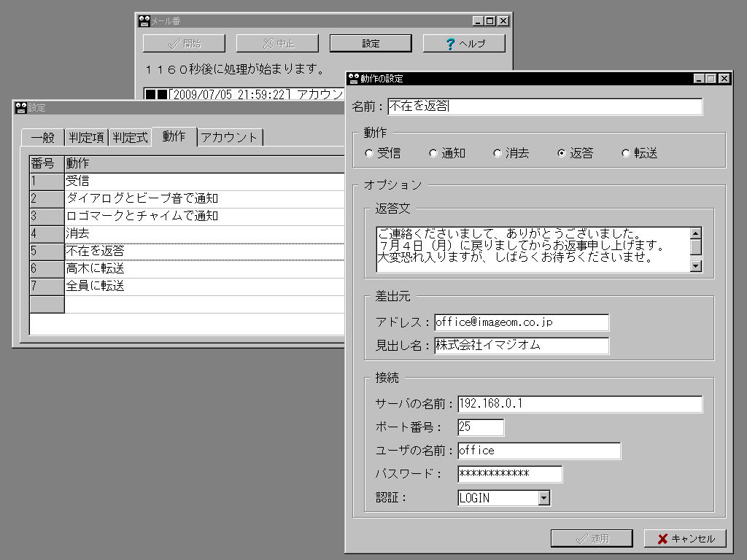Screen dimensions: 747x560
Task: Select the 消去 radio button
Action: click(497, 153)
